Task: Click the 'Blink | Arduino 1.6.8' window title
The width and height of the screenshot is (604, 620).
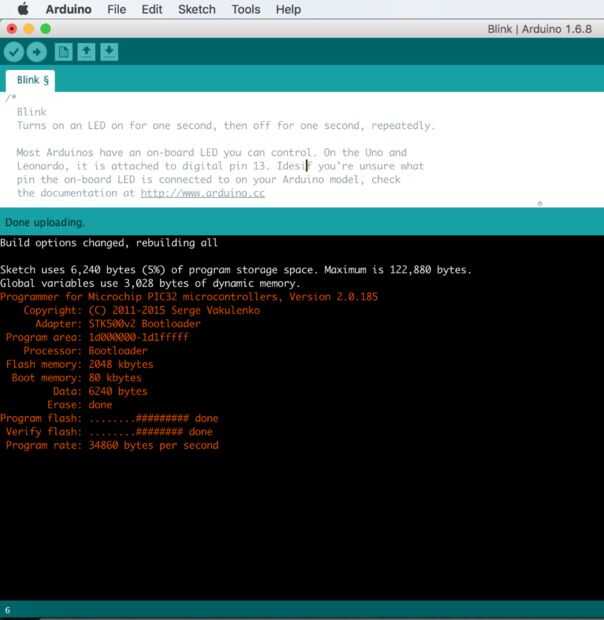Action: (x=540, y=29)
